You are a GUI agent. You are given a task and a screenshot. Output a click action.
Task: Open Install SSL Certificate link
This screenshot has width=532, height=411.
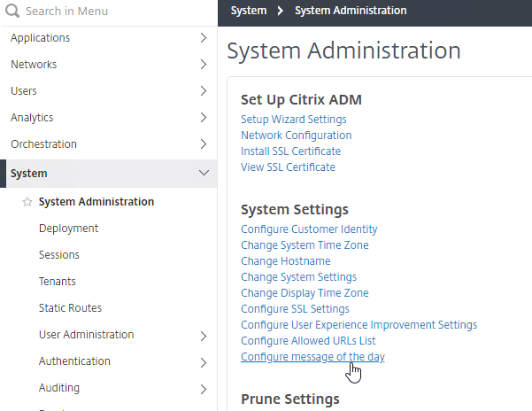coord(290,151)
